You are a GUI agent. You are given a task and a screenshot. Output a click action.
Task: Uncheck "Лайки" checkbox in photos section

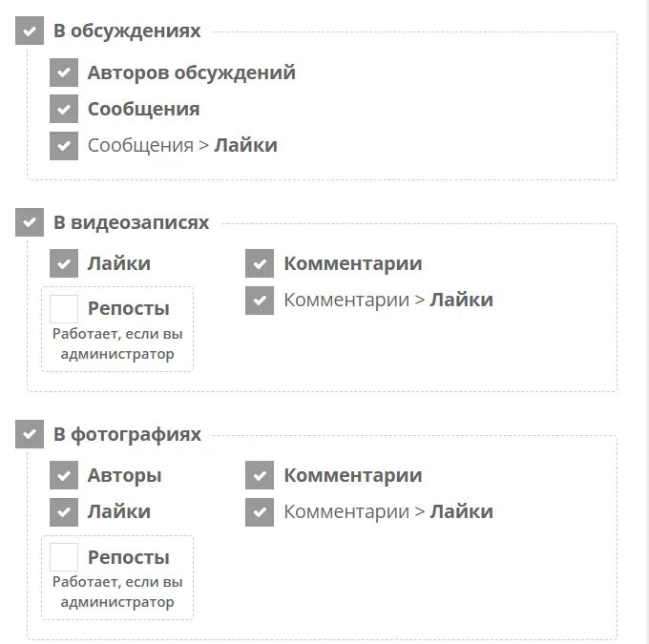coord(64,512)
